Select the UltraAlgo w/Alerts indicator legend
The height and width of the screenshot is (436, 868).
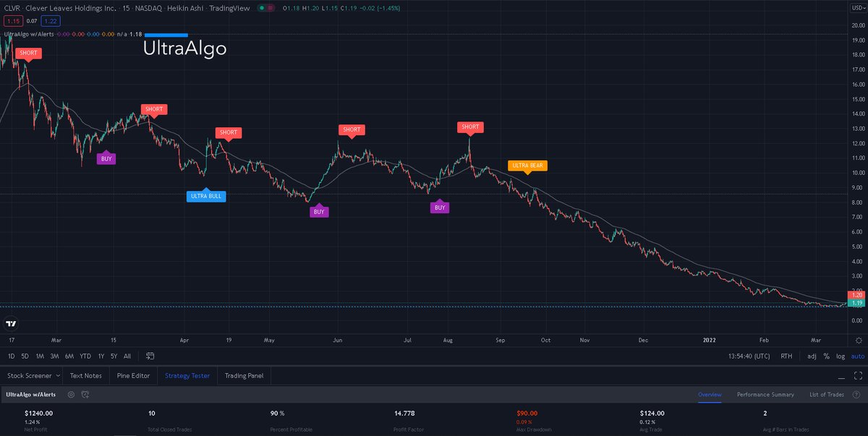tap(29, 34)
